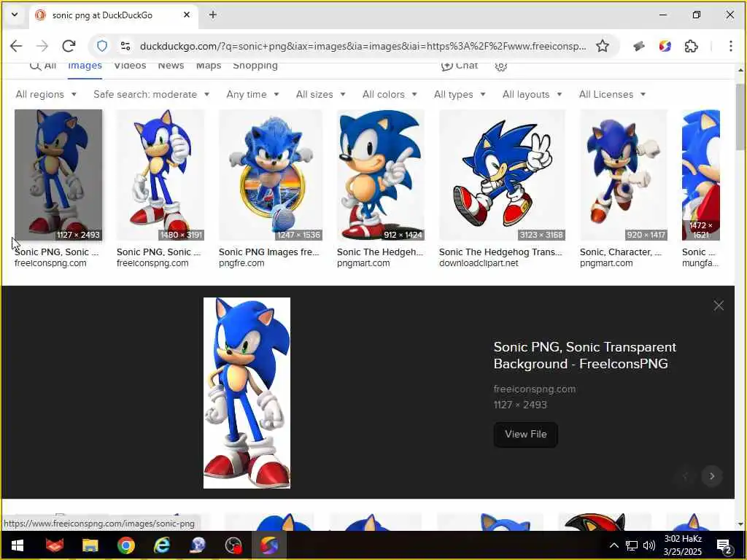
Task: Expand the Safe search: moderate dropdown
Action: [x=152, y=94]
